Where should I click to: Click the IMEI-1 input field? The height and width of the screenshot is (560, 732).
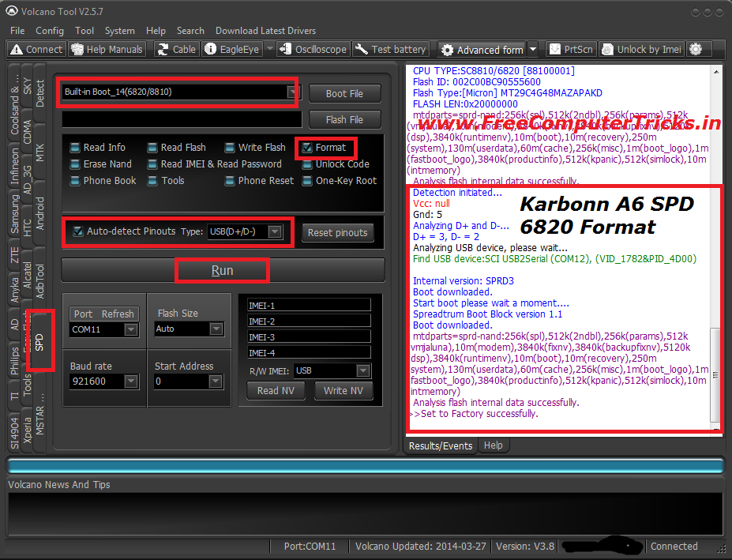tap(309, 306)
